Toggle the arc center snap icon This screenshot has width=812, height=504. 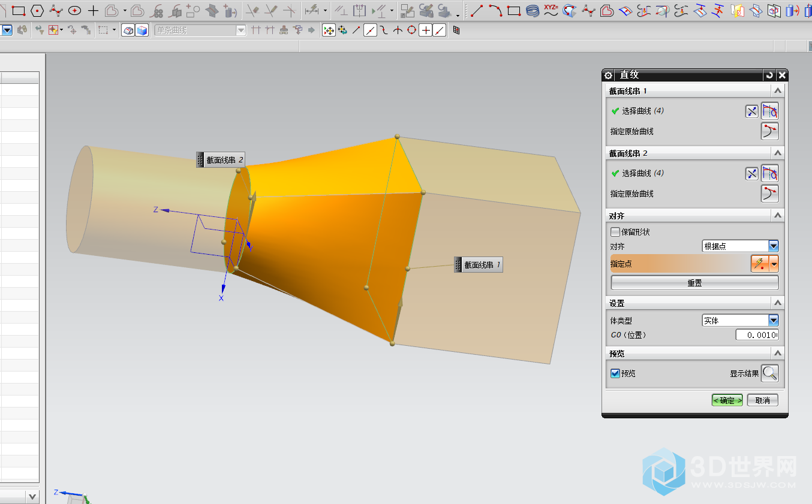[x=412, y=30]
